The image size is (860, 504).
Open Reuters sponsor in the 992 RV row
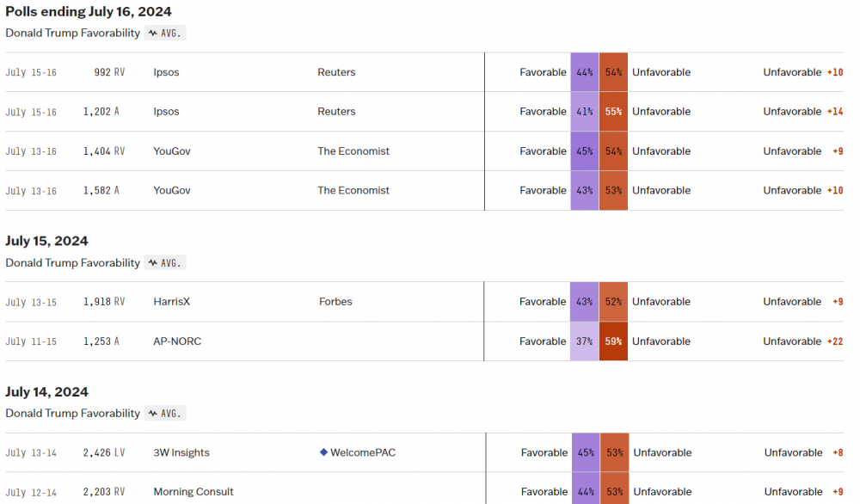pyautogui.click(x=336, y=72)
